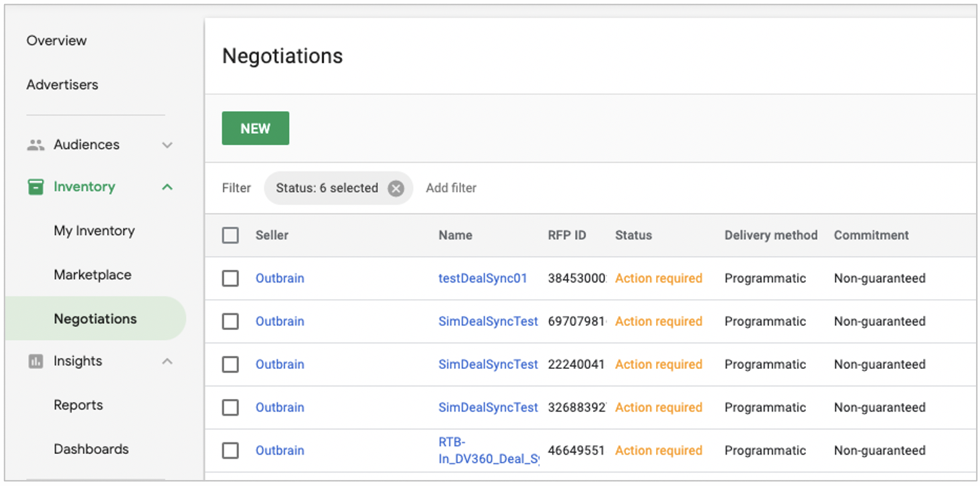The image size is (980, 486).
Task: Go to Advertisers in sidebar
Action: click(62, 85)
